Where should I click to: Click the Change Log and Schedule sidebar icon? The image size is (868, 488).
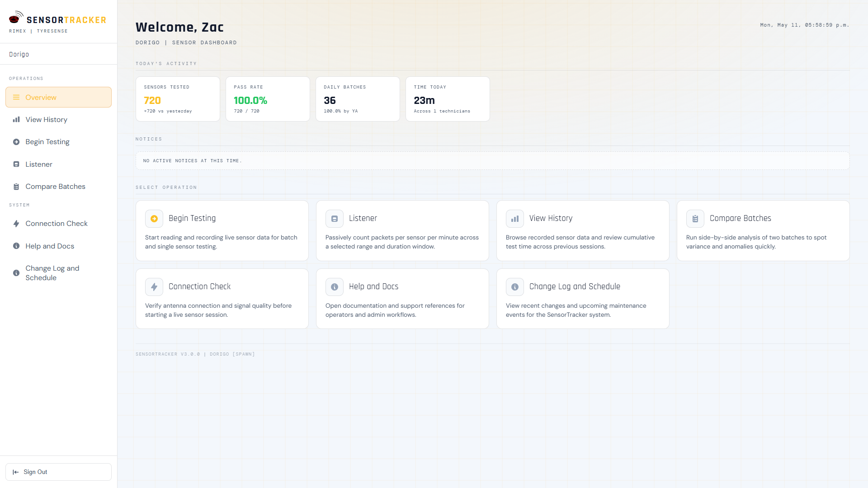[16, 273]
